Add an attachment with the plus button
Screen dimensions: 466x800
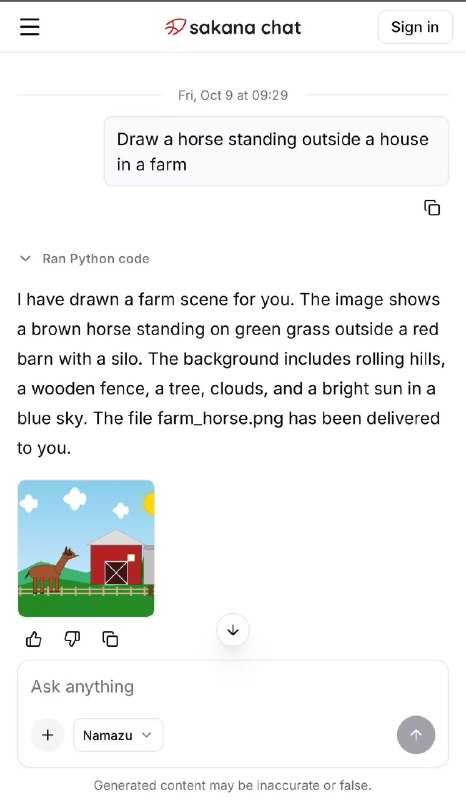(47, 735)
